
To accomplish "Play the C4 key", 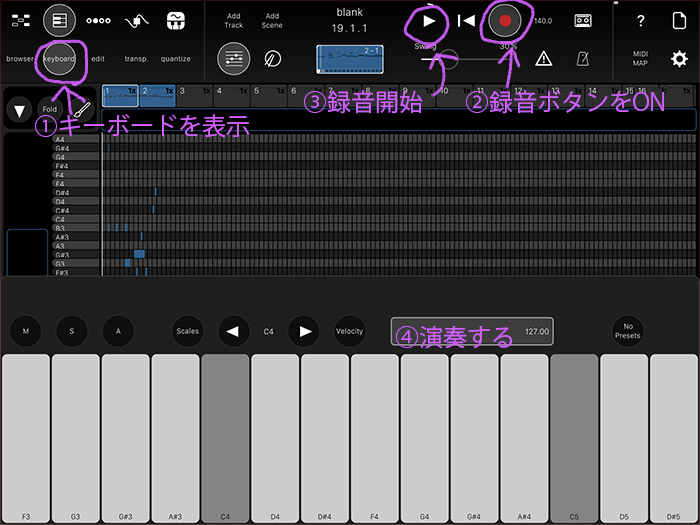I will tap(225, 438).
